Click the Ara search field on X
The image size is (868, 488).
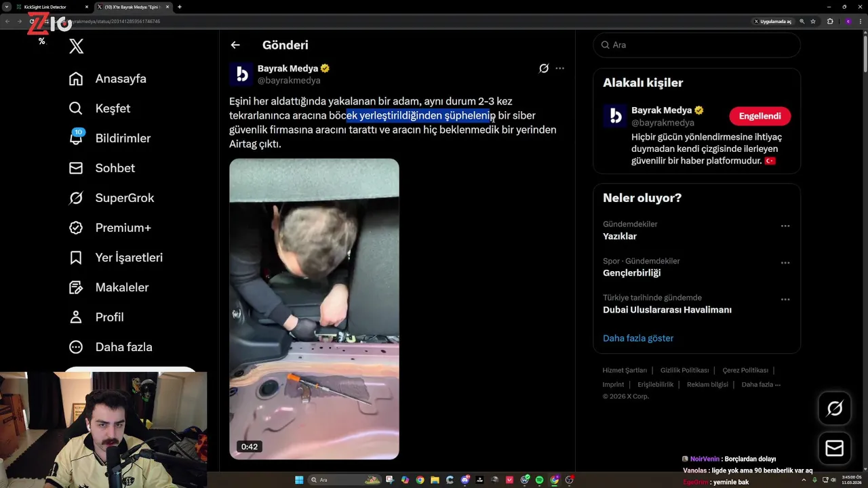click(x=697, y=45)
